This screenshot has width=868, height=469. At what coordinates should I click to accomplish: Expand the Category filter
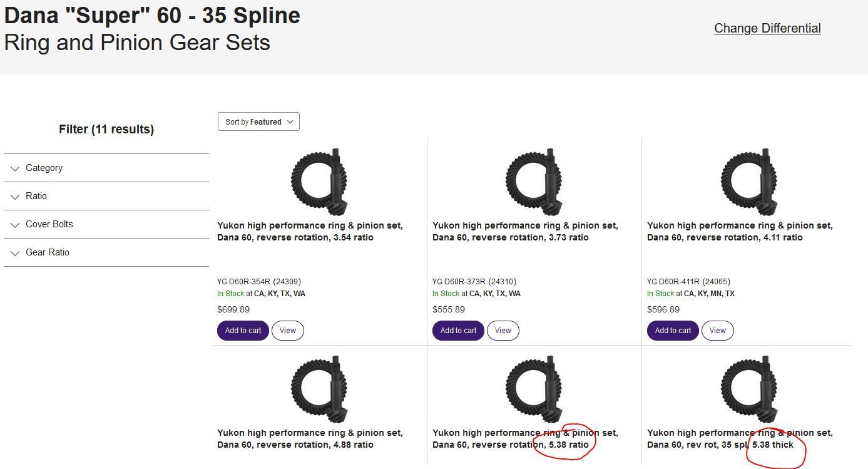[x=106, y=168]
